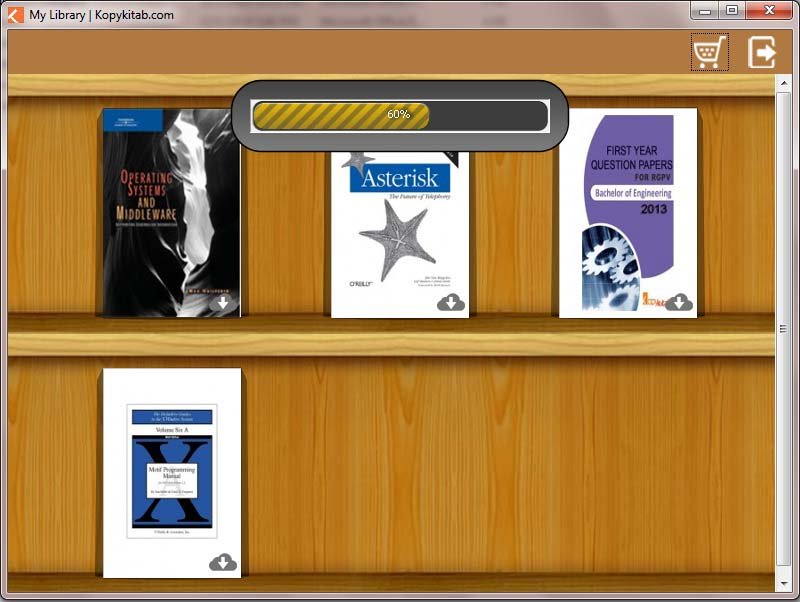
Task: Open the Asterisk book cover
Action: (400, 234)
